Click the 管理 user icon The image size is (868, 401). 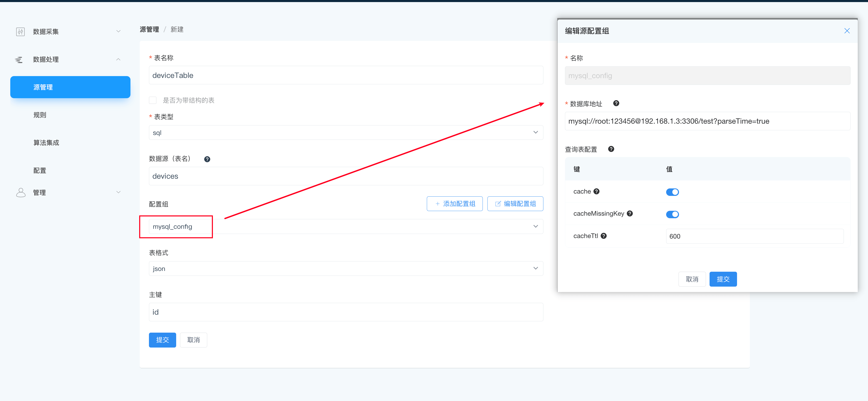(x=21, y=193)
